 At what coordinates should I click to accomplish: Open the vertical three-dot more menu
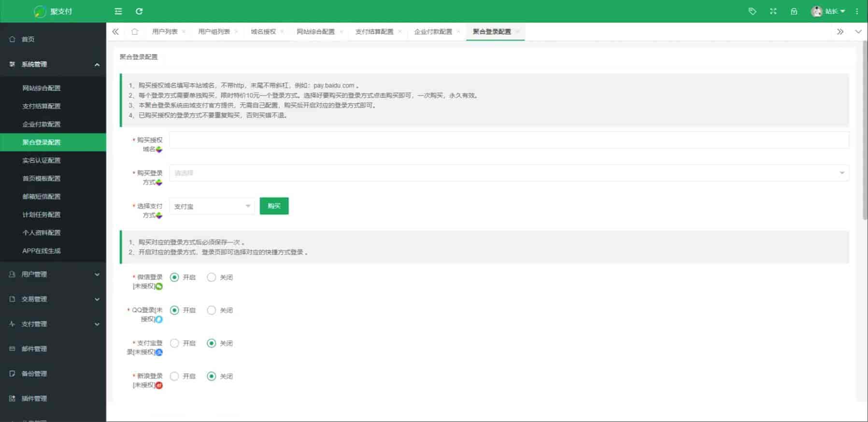[857, 11]
